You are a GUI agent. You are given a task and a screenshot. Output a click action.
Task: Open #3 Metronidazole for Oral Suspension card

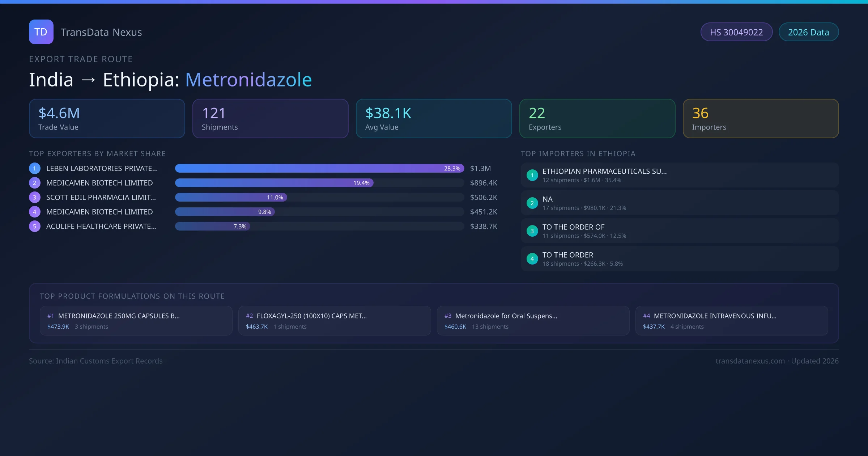pyautogui.click(x=533, y=321)
